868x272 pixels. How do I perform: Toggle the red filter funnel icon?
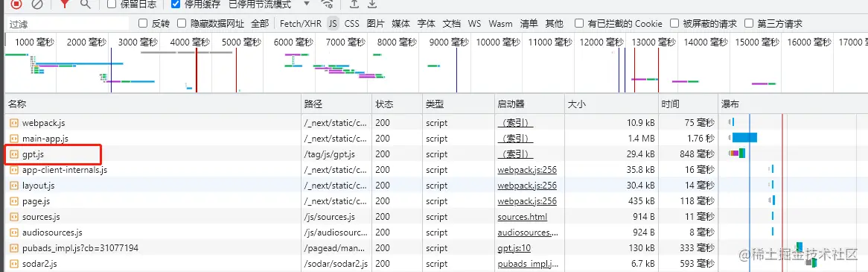[x=65, y=4]
